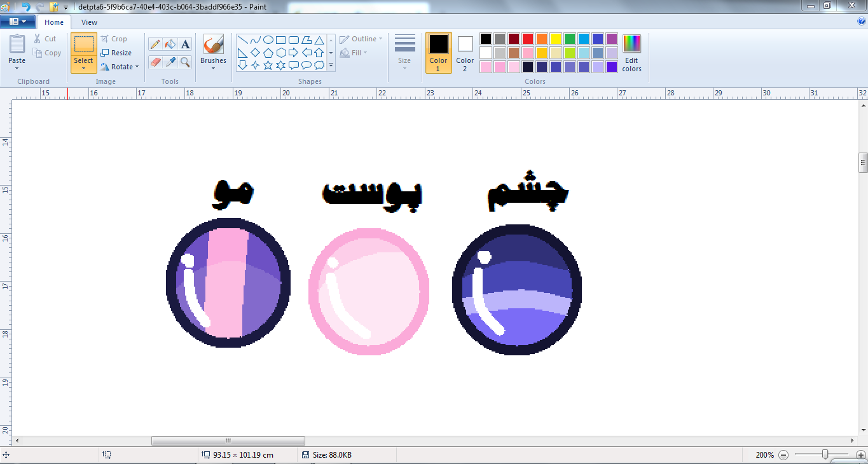Viewport: 868px width, 464px height.
Task: Open the Paint file menu button
Action: tap(17, 22)
